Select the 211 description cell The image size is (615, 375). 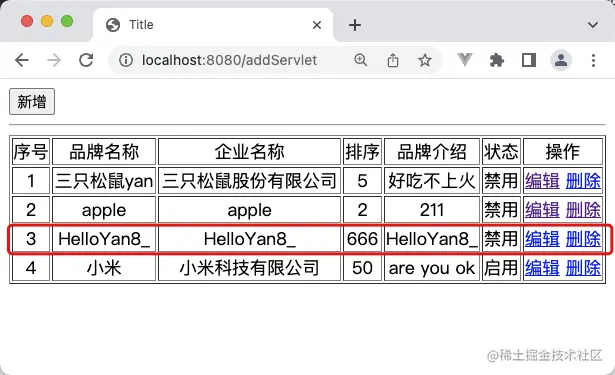(x=432, y=210)
